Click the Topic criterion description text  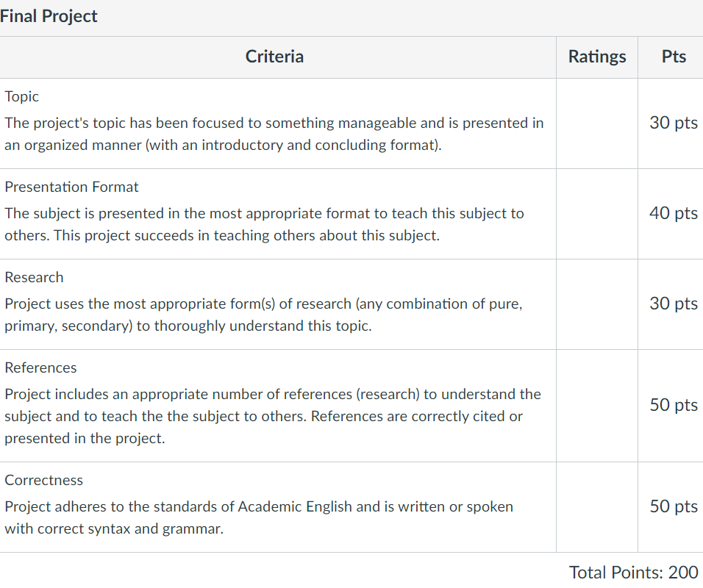click(274, 134)
